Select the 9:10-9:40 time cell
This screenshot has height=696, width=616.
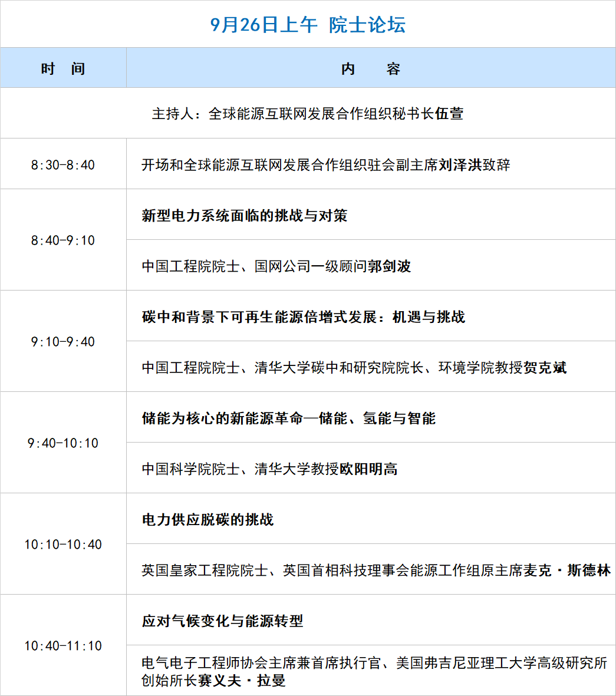(63, 342)
